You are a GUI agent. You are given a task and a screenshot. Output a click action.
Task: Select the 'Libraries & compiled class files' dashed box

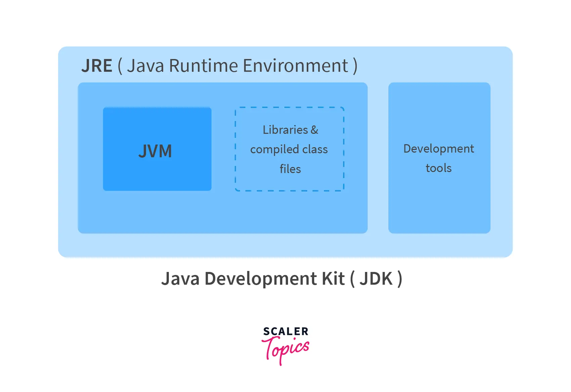290,149
